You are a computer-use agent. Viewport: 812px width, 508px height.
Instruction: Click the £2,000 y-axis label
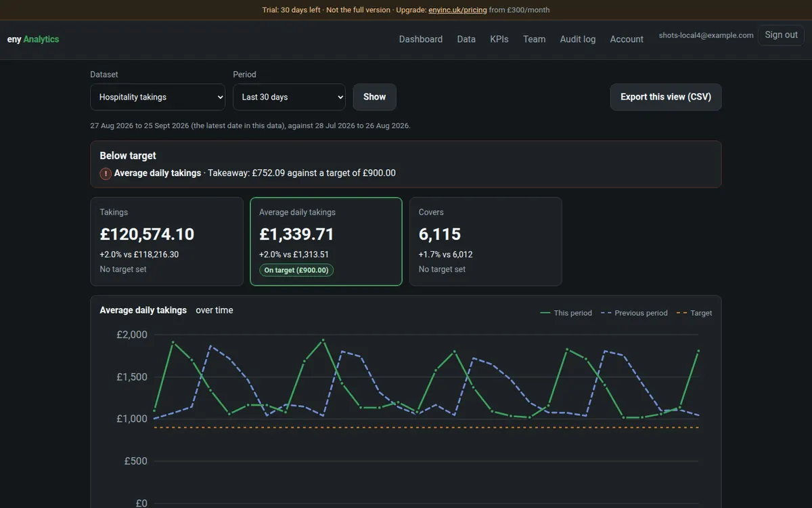[132, 335]
